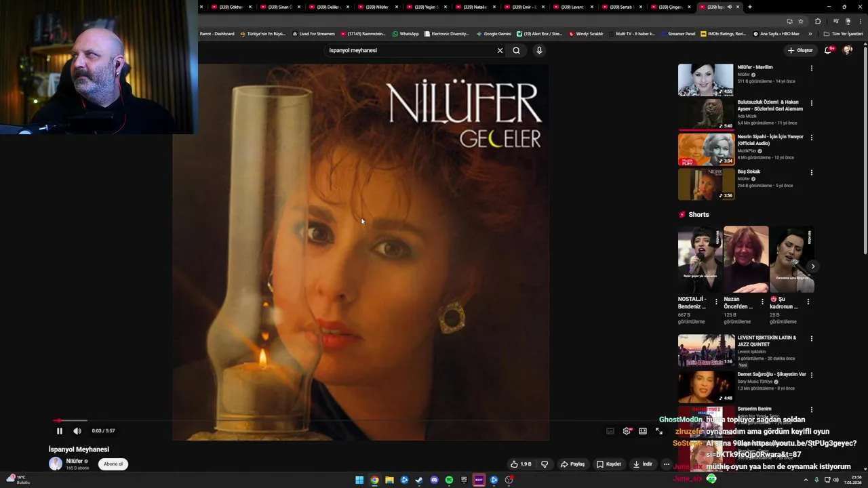
Task: Dislike the video with thumbs down
Action: [545, 464]
